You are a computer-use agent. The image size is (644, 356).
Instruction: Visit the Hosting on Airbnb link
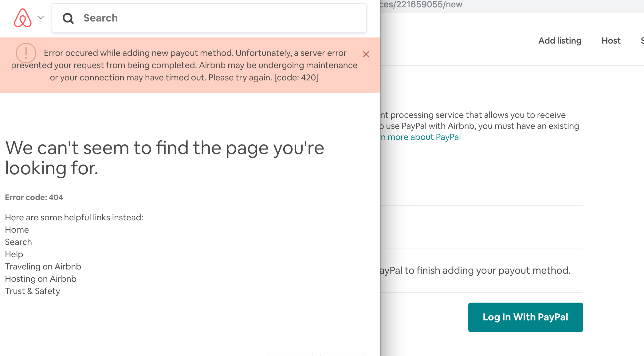pyautogui.click(x=40, y=279)
